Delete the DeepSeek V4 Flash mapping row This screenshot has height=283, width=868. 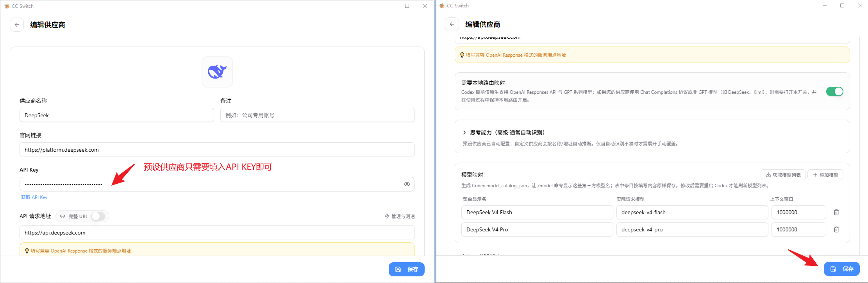836,212
